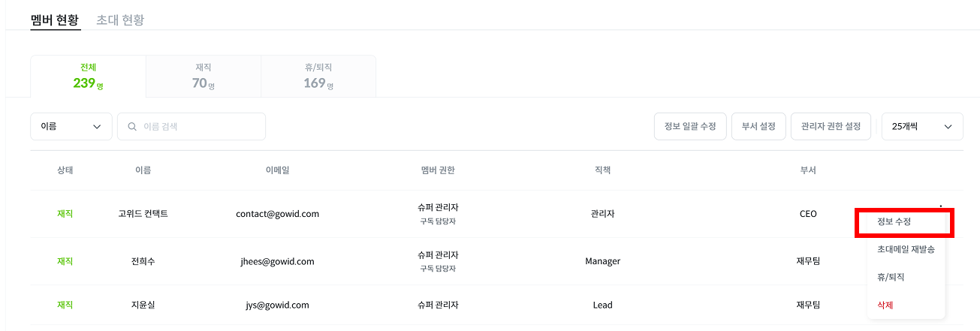Click the search magnifier icon

pos(132,127)
